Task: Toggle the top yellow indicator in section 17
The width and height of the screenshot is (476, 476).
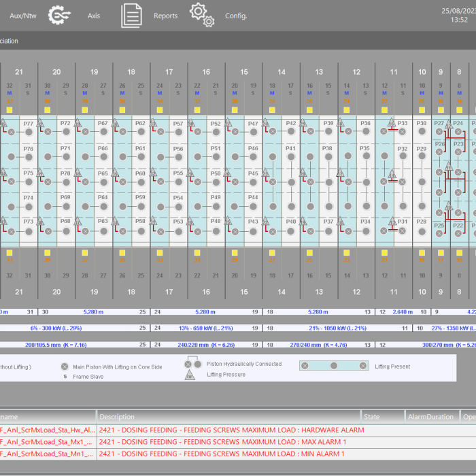Action: point(160,109)
